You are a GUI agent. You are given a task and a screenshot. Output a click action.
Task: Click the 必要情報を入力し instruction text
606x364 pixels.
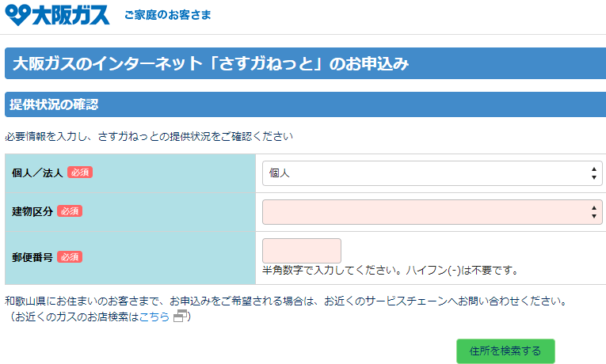tap(149, 136)
